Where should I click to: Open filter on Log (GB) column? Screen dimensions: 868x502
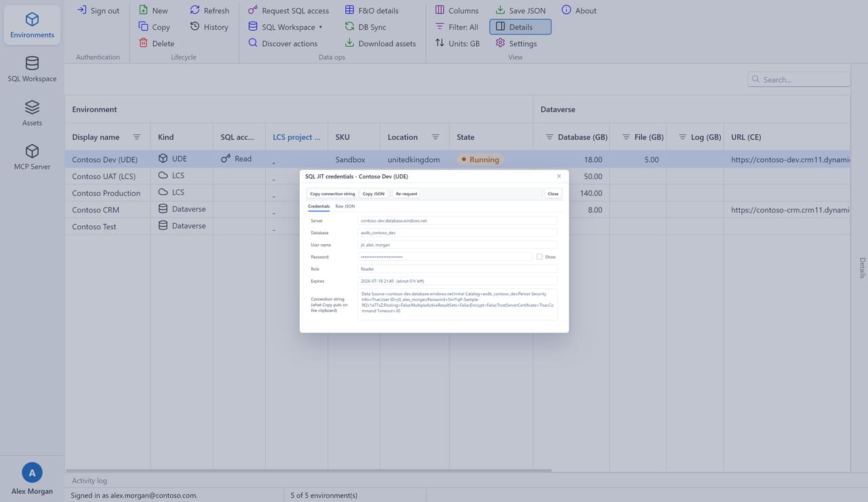point(683,137)
